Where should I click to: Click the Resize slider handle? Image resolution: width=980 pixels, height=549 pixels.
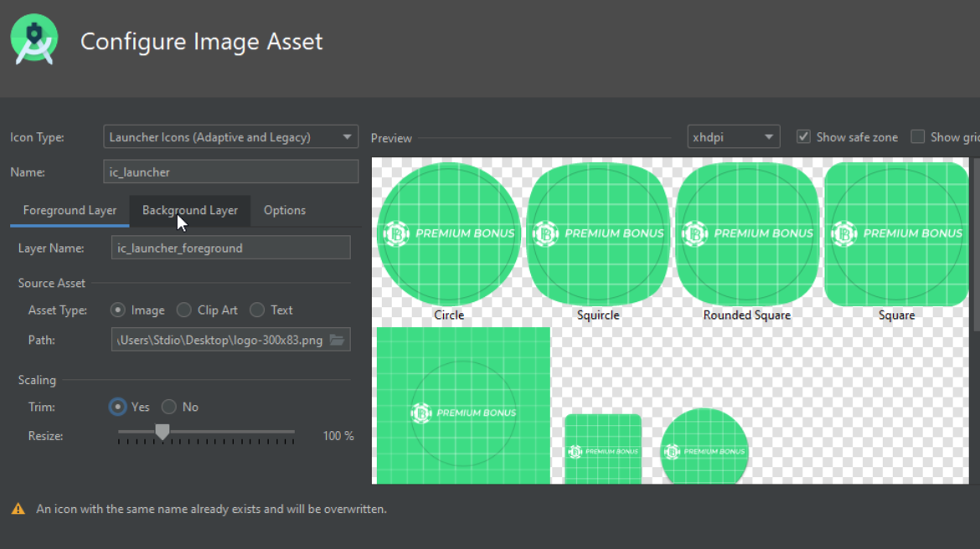162,432
